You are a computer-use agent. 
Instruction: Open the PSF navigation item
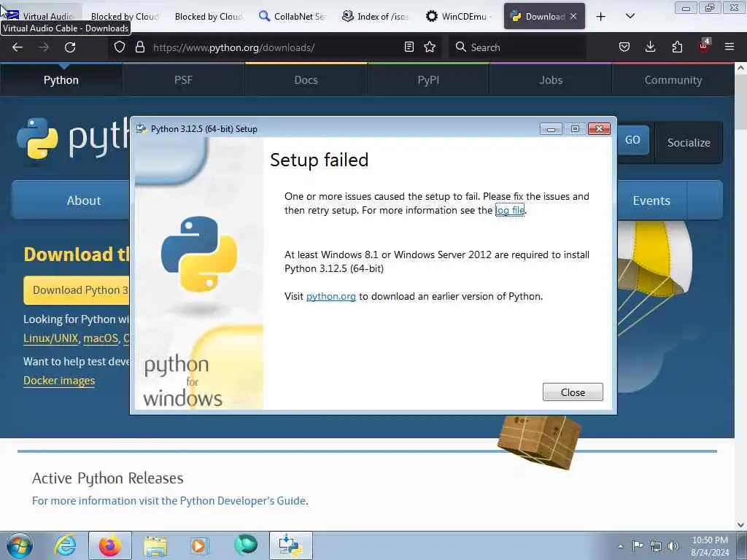[x=183, y=80]
